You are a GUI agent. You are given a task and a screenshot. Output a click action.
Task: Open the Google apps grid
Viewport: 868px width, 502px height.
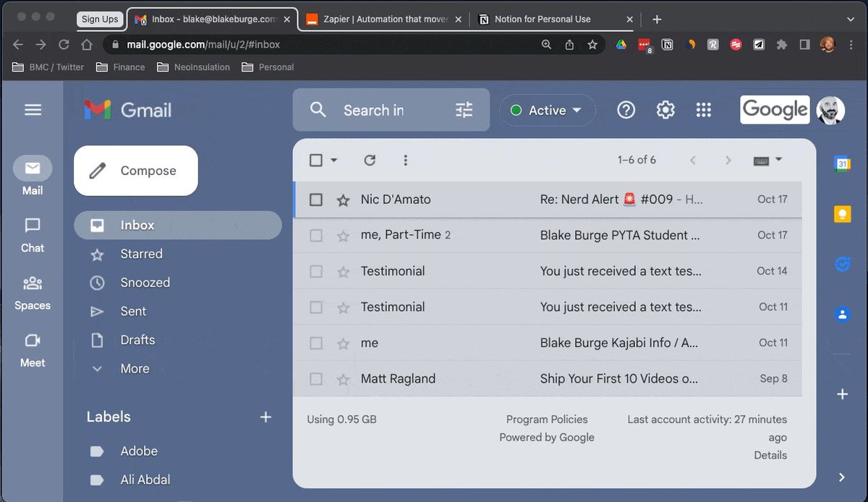point(704,110)
